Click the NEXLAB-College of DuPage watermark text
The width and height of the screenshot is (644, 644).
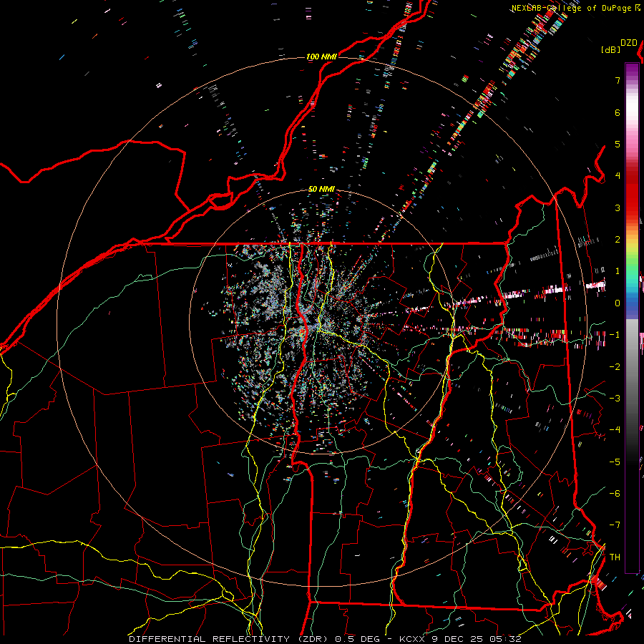click(x=576, y=8)
